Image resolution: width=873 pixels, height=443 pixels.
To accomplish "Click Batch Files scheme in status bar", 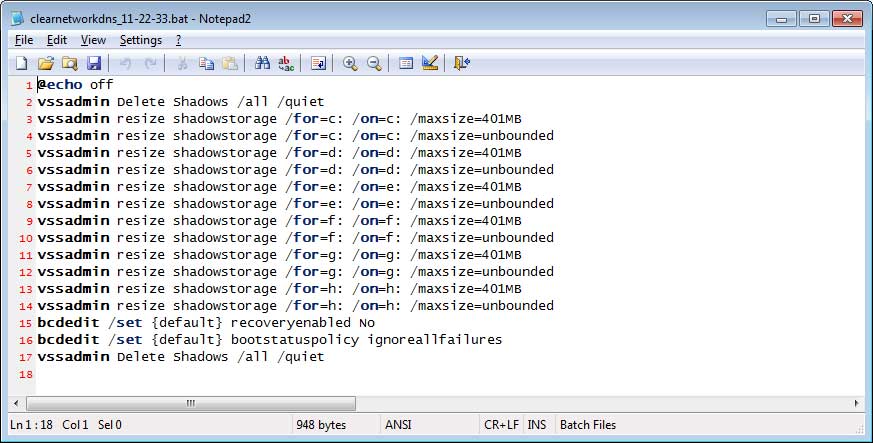I will pyautogui.click(x=590, y=425).
